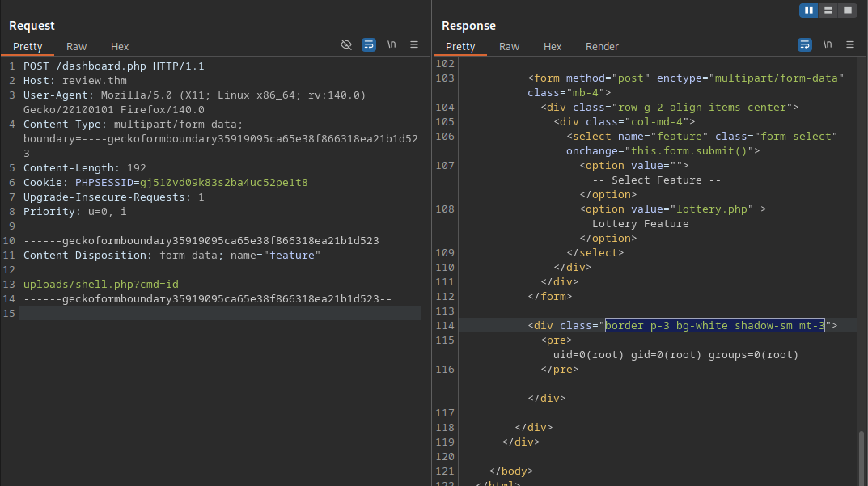
Task: Click empty line 15 in Request editor
Action: tap(220, 313)
